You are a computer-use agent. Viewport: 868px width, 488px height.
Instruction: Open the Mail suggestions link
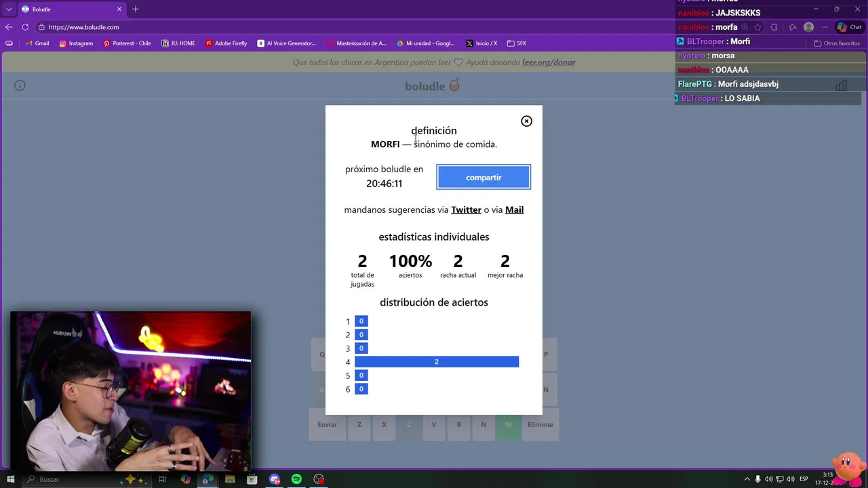(514, 210)
